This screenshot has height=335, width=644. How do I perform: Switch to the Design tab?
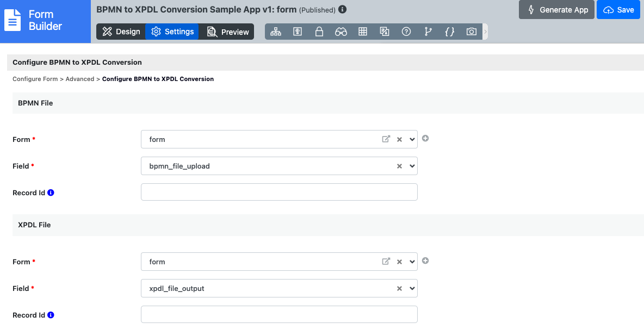(x=121, y=32)
